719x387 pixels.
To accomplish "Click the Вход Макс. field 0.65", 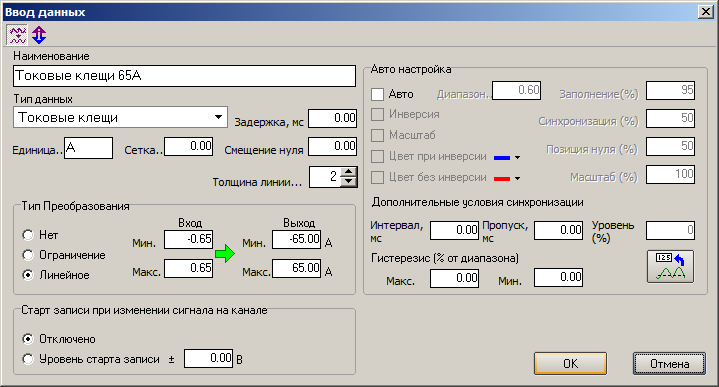I will tap(188, 268).
